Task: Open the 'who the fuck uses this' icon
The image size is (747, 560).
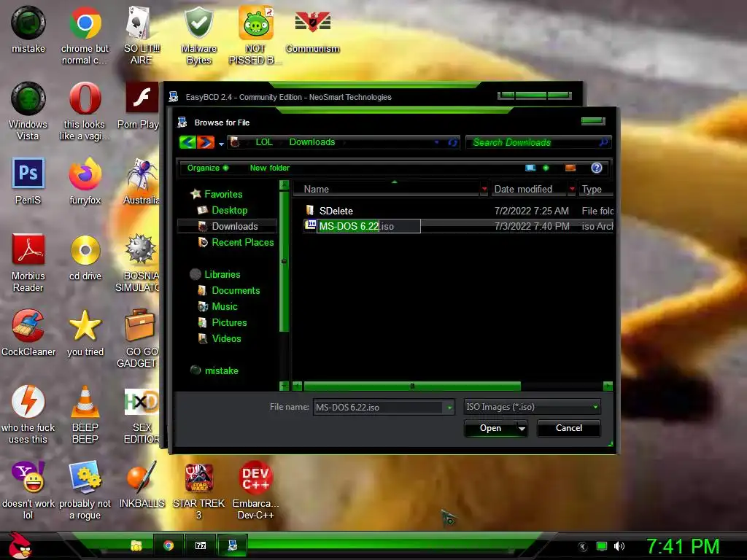Action: [x=28, y=414]
